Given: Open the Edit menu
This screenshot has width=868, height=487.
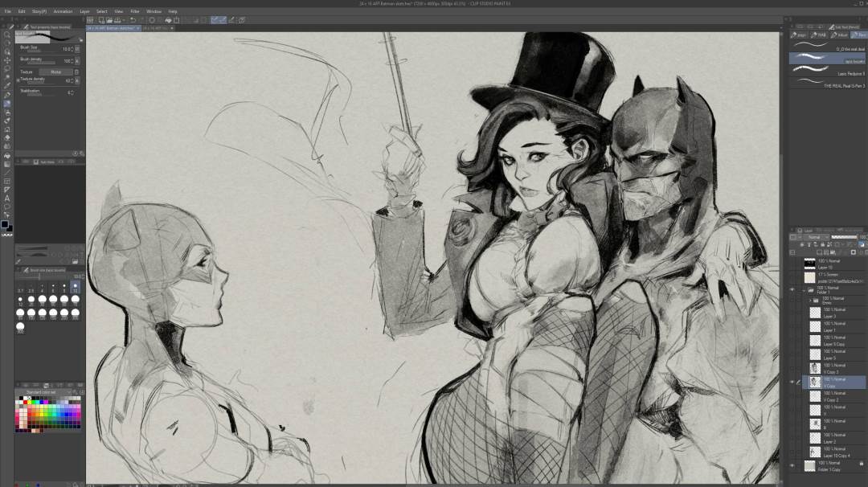Looking at the screenshot, I should (x=22, y=11).
